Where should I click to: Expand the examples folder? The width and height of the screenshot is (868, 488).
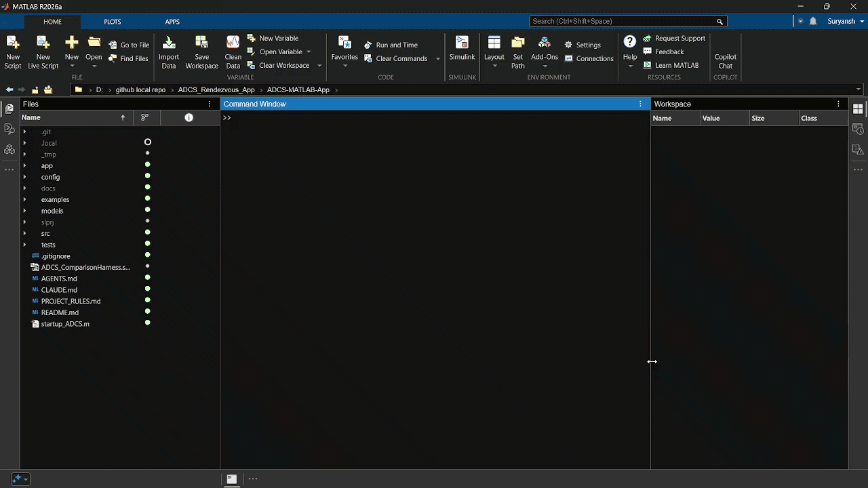tap(25, 199)
